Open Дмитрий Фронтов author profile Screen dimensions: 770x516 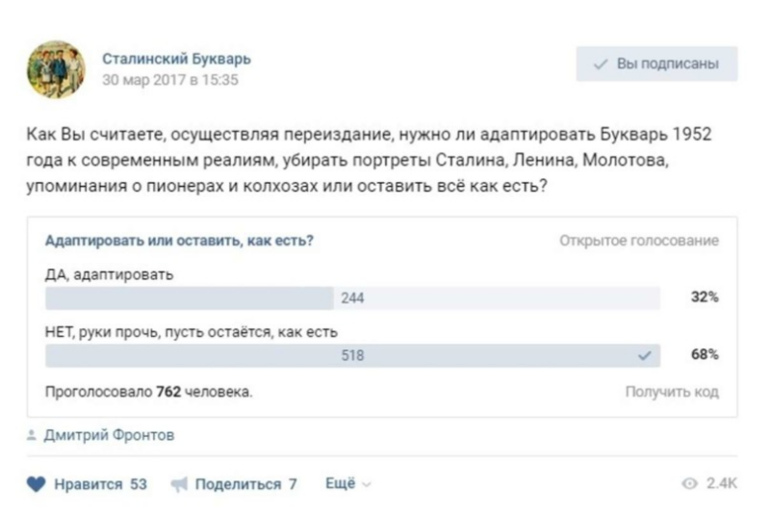[109, 435]
